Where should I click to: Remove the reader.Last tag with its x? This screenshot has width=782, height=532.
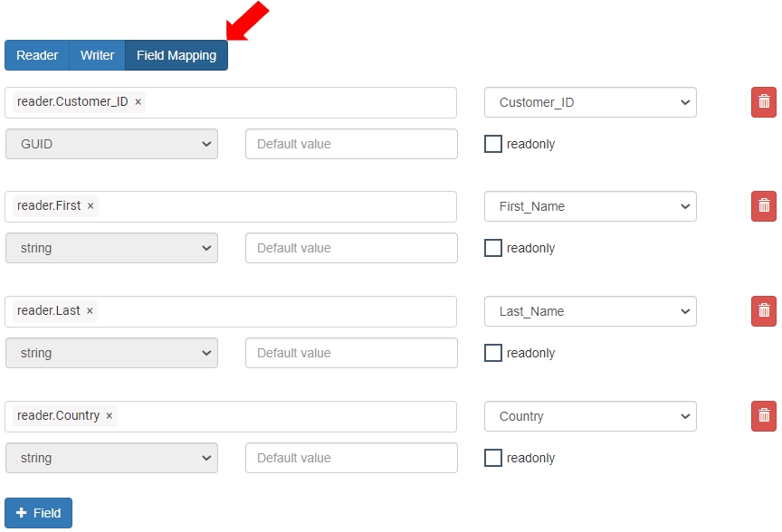point(90,311)
